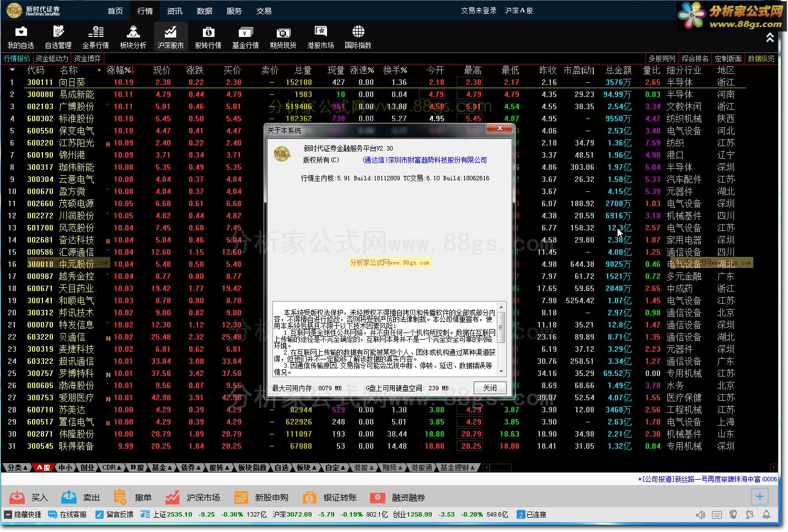This screenshot has height=532, width=788.
Task: Switch to 行情报价 sub-tab
Action: point(17,58)
